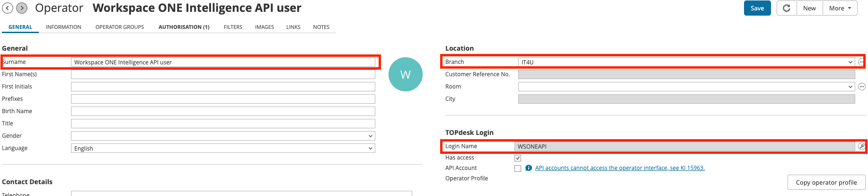The width and height of the screenshot is (868, 196).
Task: Open Room lookup ellipsis icon
Action: click(x=862, y=87)
